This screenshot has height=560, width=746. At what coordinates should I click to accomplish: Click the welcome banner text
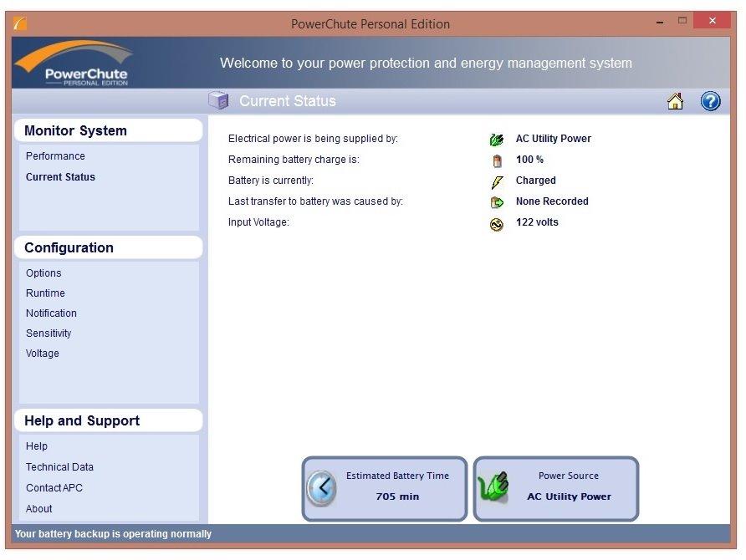pos(426,64)
